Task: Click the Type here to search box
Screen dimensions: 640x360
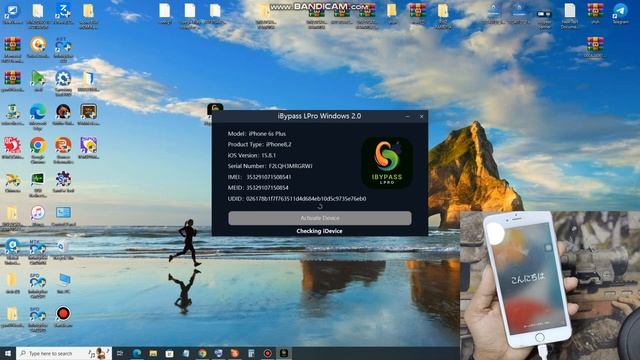Action: (x=64, y=353)
